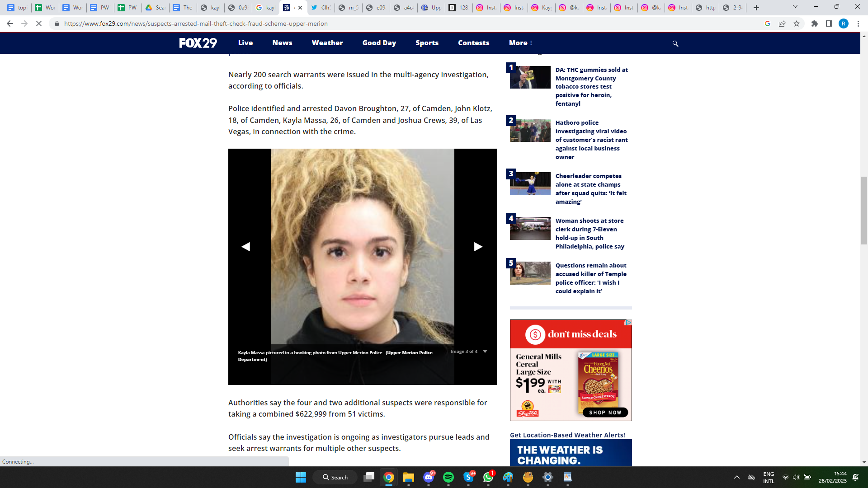Switch to the Google Drive 'Sea' tab
This screenshot has width=868, height=488.
[155, 8]
